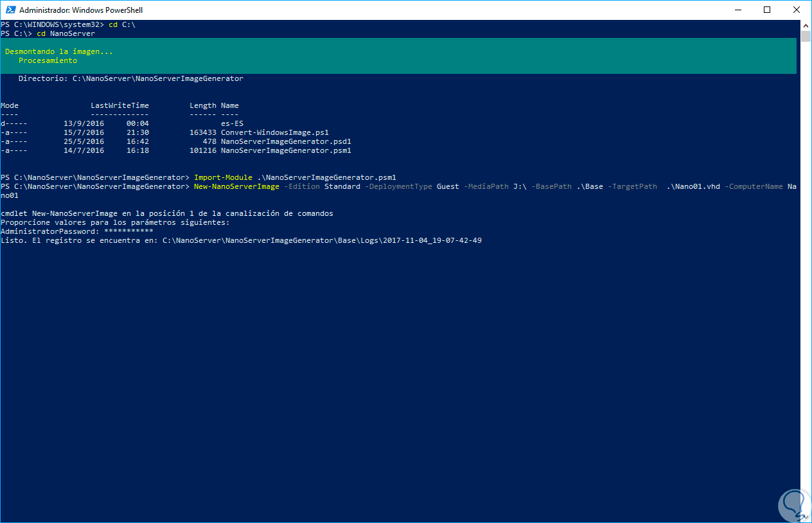Click the window title 'Administrador: Windows PowerShell'

pyautogui.click(x=81, y=10)
